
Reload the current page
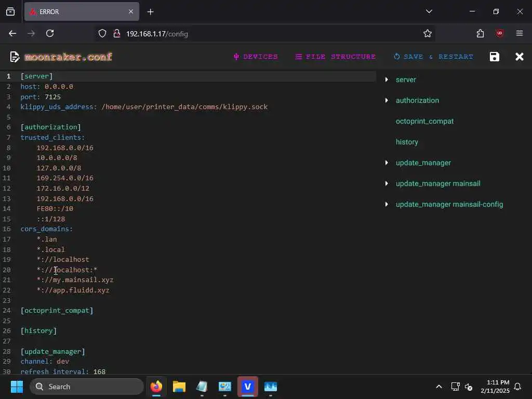[50, 33]
